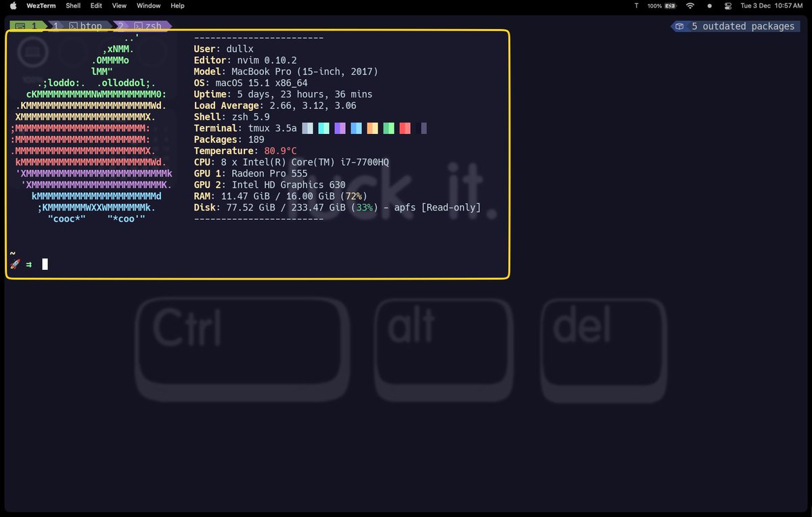This screenshot has height=517, width=812.
Task: Open the Shell menu
Action: [73, 5]
